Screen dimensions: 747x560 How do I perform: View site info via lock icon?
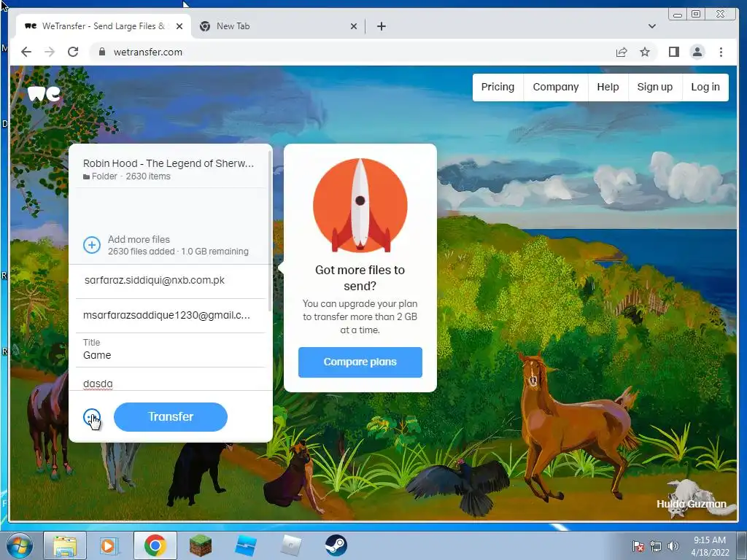coord(101,52)
